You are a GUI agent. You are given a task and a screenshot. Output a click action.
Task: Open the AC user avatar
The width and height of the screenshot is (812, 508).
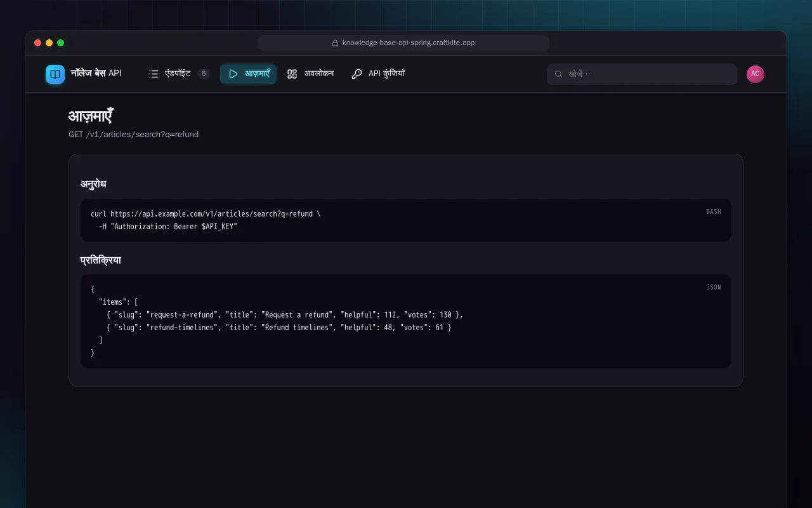[x=756, y=74]
